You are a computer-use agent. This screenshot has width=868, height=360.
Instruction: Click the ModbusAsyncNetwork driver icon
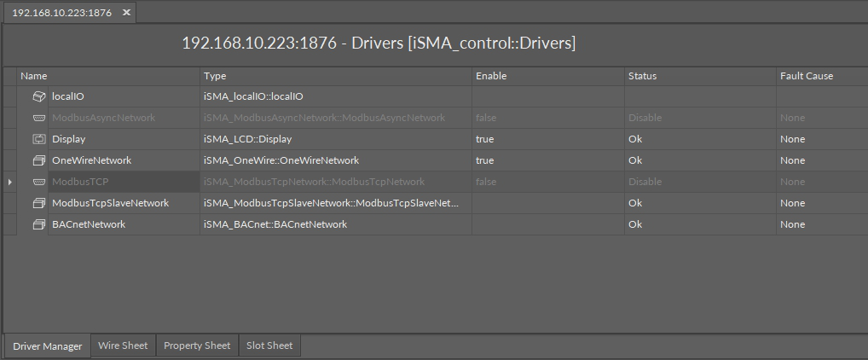38,118
